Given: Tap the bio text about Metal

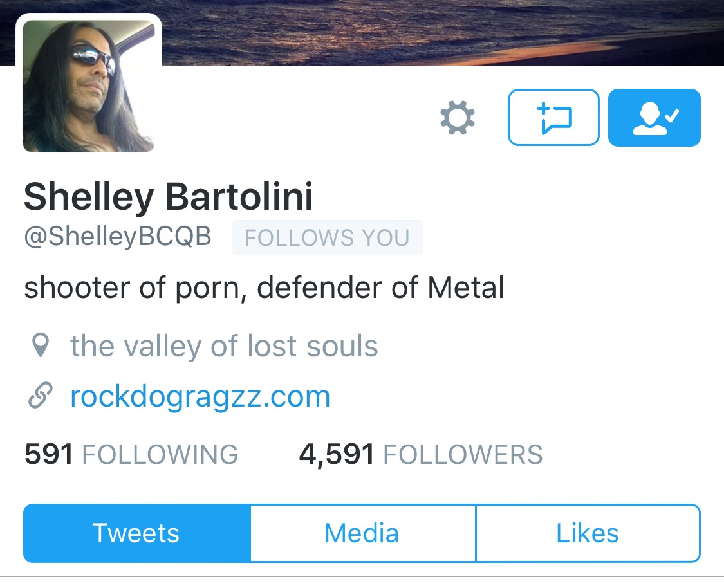Looking at the screenshot, I should point(264,288).
